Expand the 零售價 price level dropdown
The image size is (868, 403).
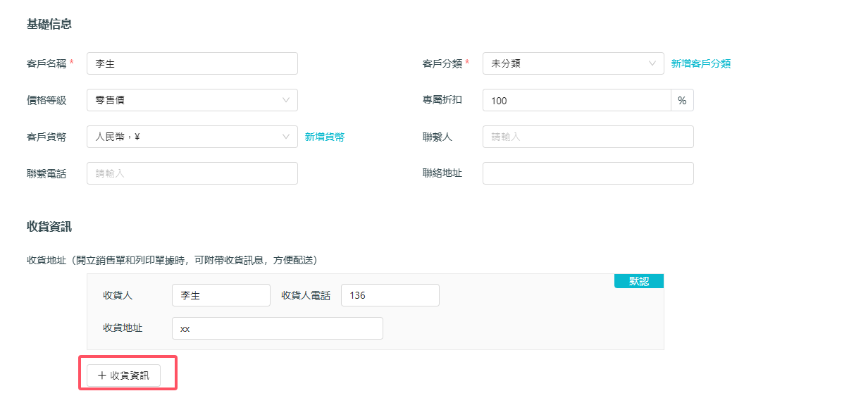[183, 100]
